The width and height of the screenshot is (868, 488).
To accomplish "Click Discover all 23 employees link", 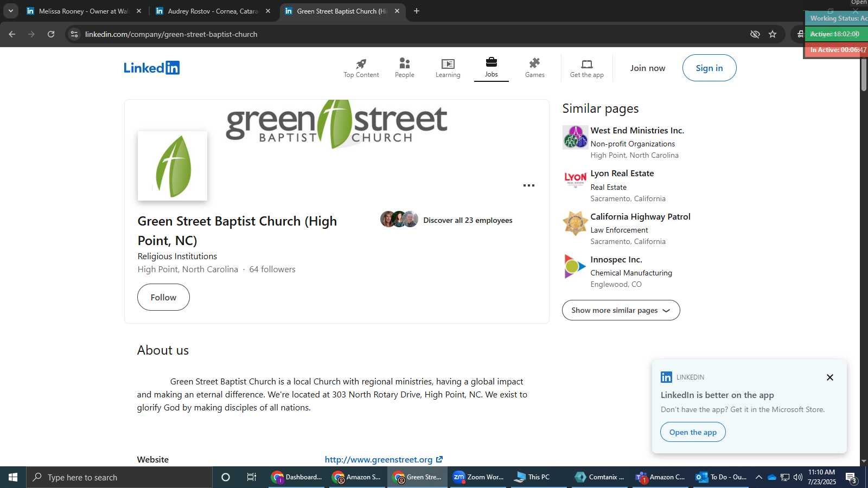I will tap(468, 220).
